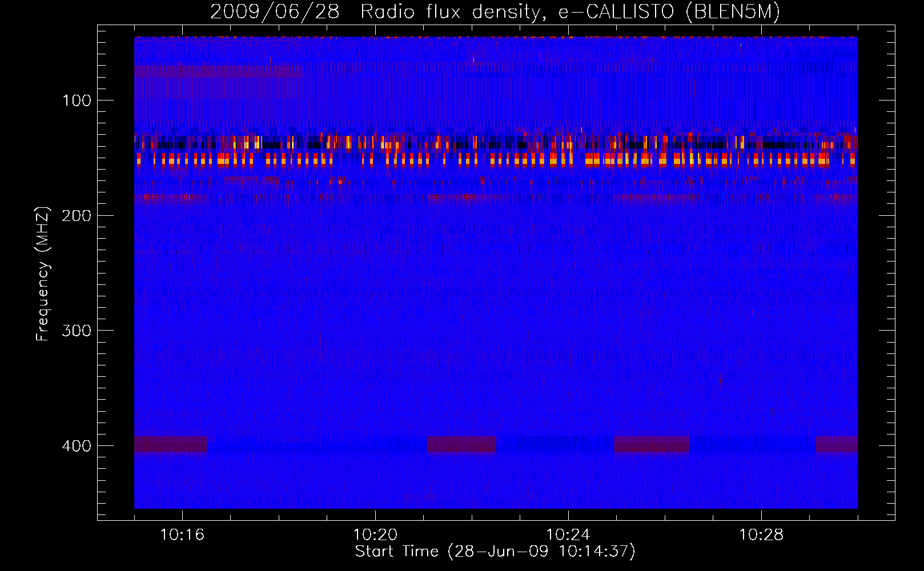Click the '10:20' time tick label

click(x=375, y=535)
